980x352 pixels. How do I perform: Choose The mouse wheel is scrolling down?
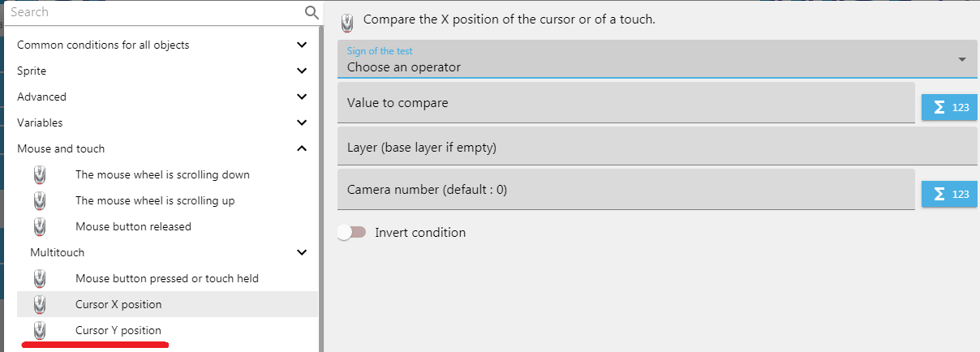point(162,174)
